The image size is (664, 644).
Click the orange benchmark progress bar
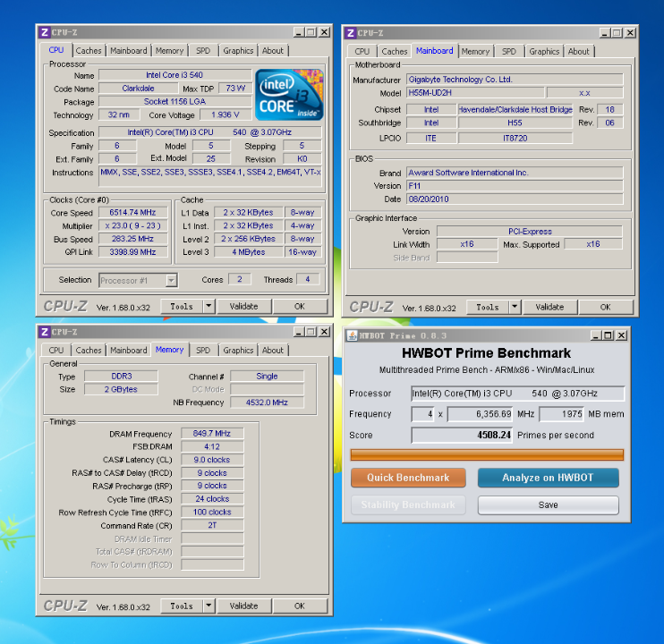click(487, 454)
